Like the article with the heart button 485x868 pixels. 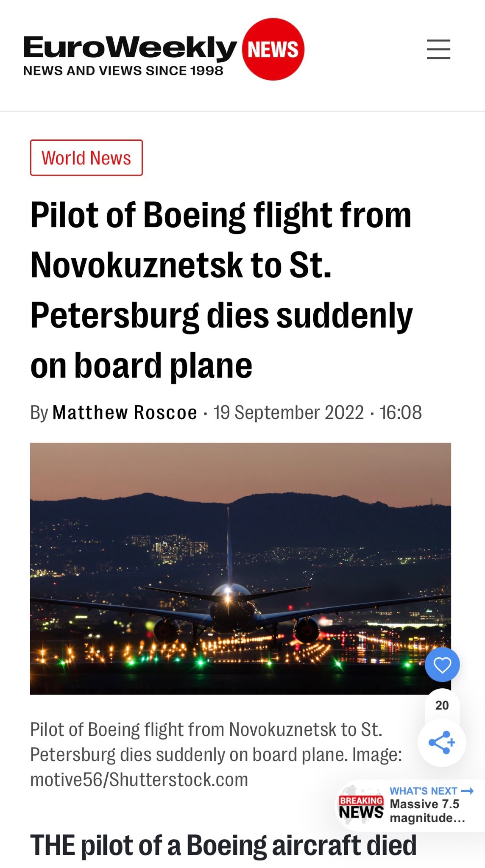(x=442, y=665)
